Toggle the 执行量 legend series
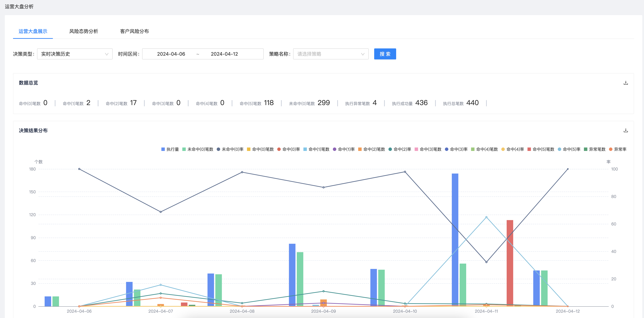This screenshot has height=318, width=644. point(170,149)
